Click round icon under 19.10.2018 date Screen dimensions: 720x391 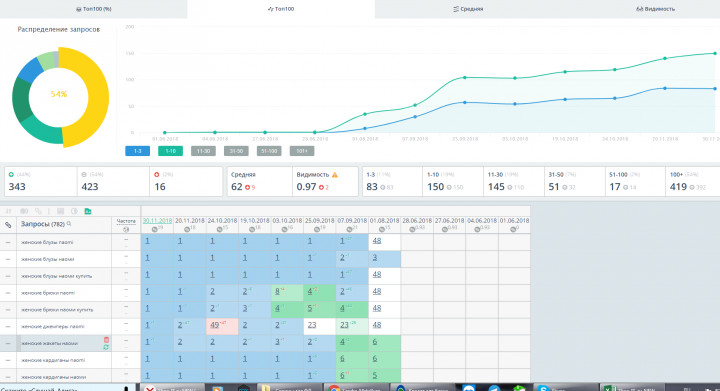pos(252,229)
